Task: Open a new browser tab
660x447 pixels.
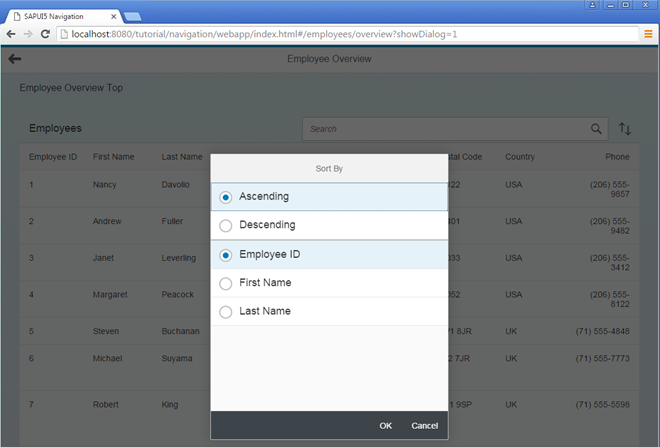Action: (x=132, y=17)
